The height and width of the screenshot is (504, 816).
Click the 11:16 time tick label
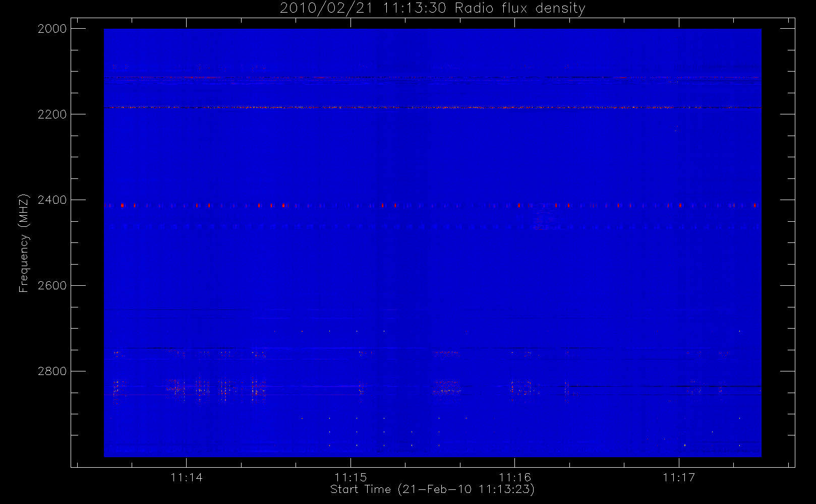[x=515, y=477]
